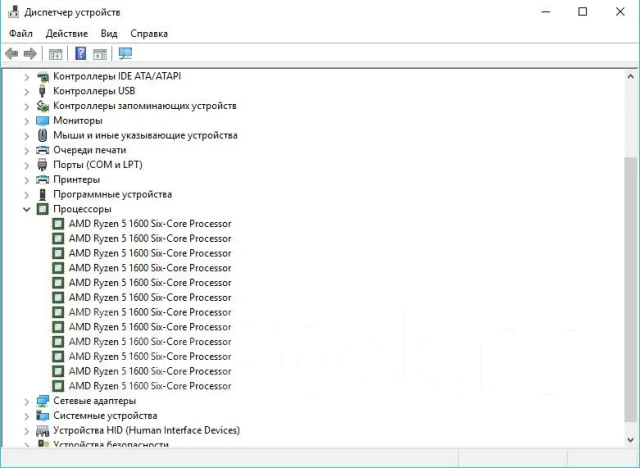Screen dimensions: 640x468
Task: Click the Back arrow toolbar icon
Action: pyautogui.click(x=11, y=53)
